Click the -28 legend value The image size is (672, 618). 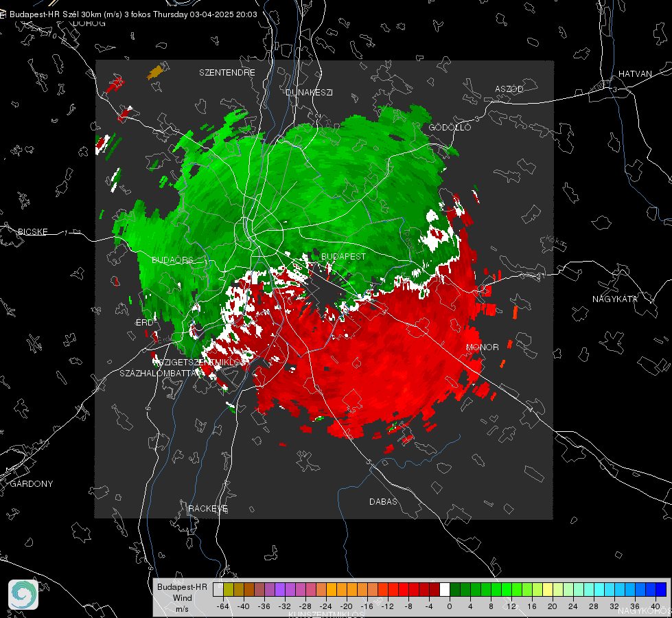(305, 606)
